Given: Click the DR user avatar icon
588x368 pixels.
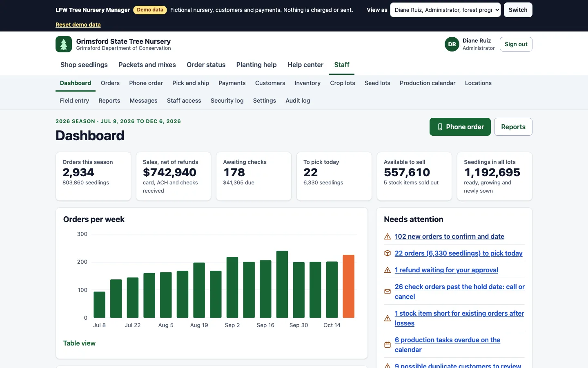Looking at the screenshot, I should point(452,44).
